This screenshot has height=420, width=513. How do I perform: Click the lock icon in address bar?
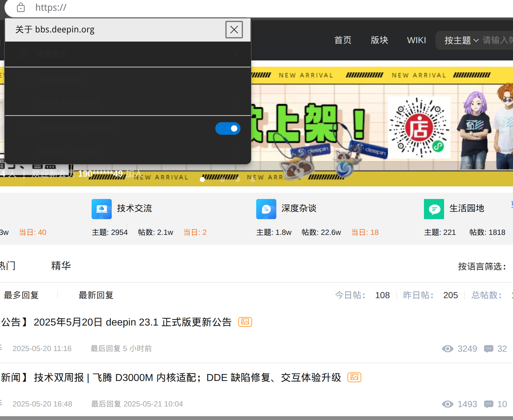(21, 7)
